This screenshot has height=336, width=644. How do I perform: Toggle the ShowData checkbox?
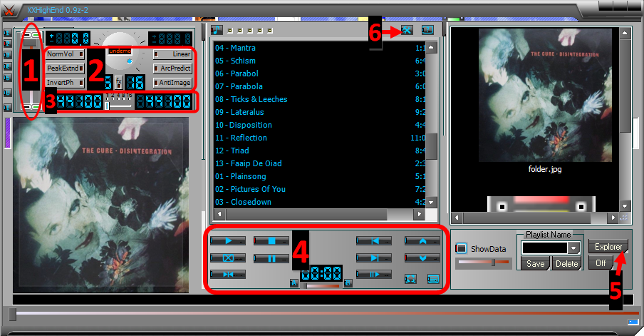click(461, 248)
